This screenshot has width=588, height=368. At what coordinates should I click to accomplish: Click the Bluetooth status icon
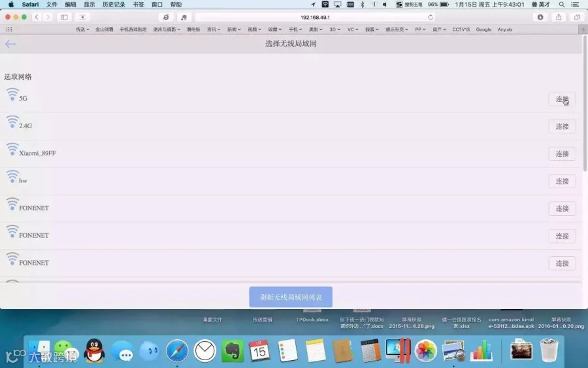362,5
